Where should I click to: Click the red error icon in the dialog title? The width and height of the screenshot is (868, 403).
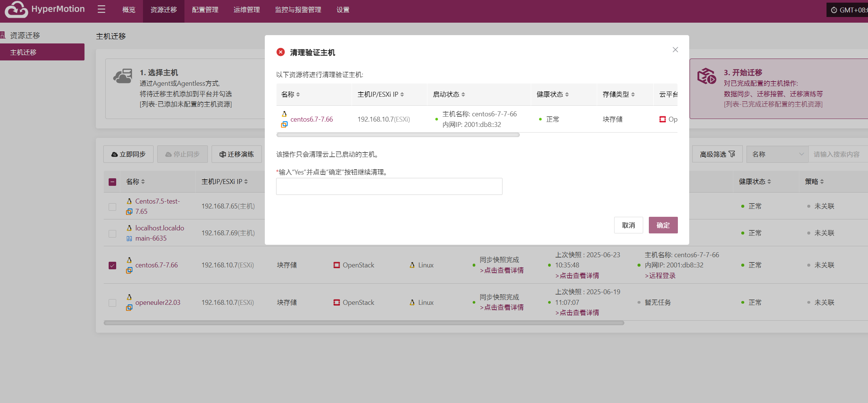(x=281, y=52)
